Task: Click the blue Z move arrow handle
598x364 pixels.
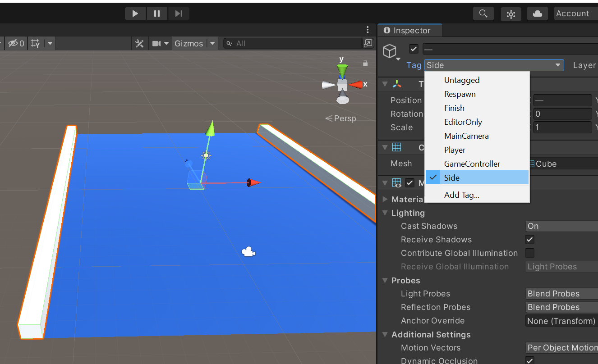Action: click(x=189, y=164)
